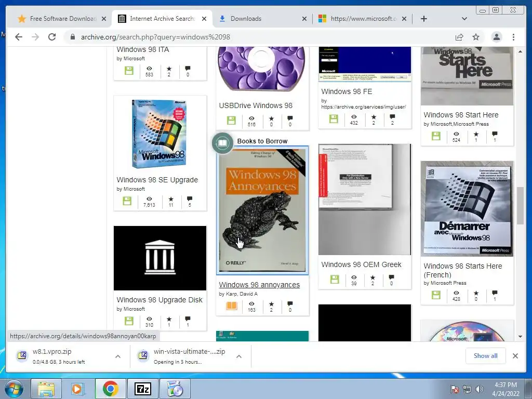Click the floppy icon on Windows 98 Upgrade Disk
532x399 pixels.
coord(129,321)
